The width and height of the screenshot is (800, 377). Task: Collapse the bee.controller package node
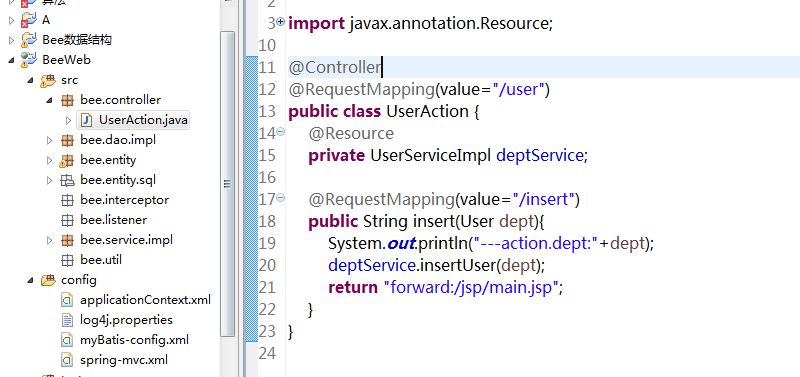pyautogui.click(x=49, y=100)
